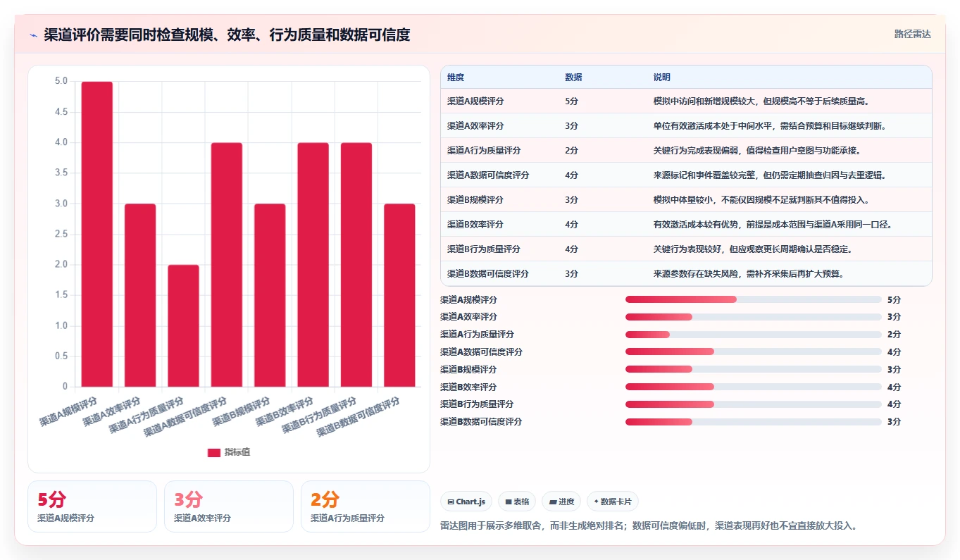960x560 pixels.
Task: Click the 渠道B行为质量评分 chart bar
Action: pos(356,265)
